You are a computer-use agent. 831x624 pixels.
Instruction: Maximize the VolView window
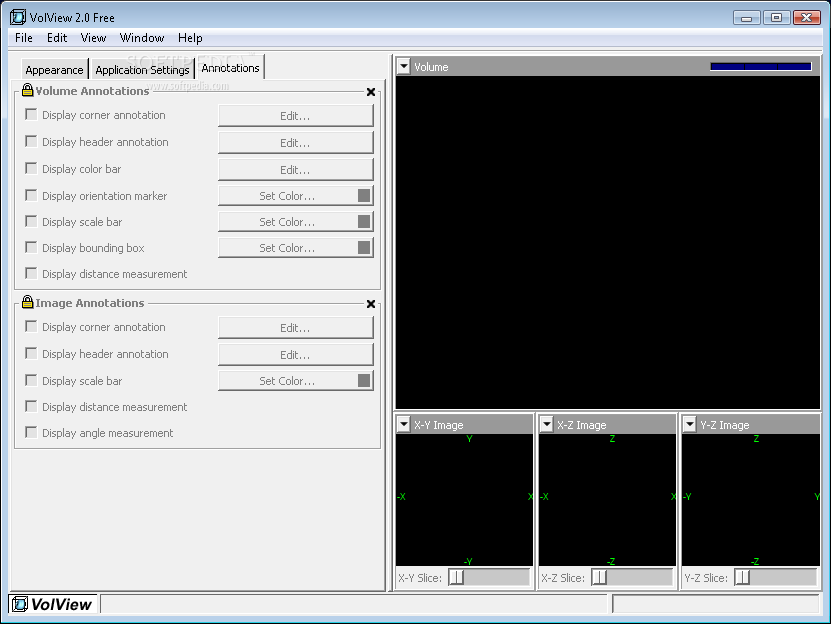point(776,17)
